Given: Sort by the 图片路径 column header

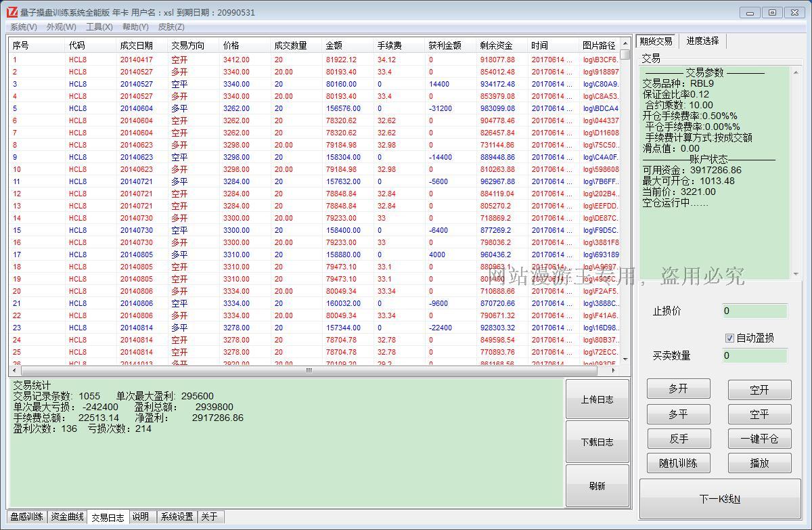Looking at the screenshot, I should tap(600, 45).
